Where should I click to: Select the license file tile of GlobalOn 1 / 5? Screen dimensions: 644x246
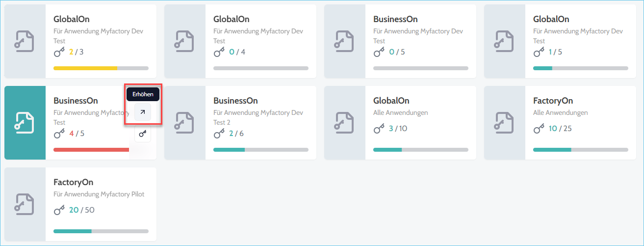click(505, 41)
